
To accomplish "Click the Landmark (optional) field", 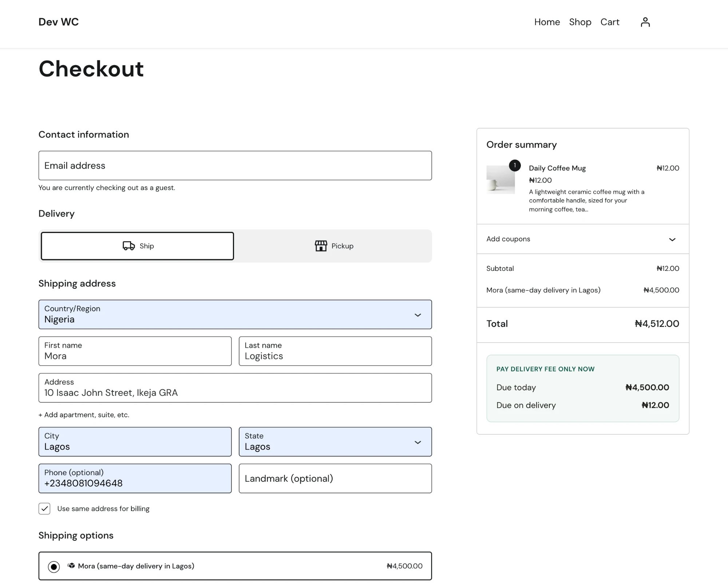I will (335, 478).
